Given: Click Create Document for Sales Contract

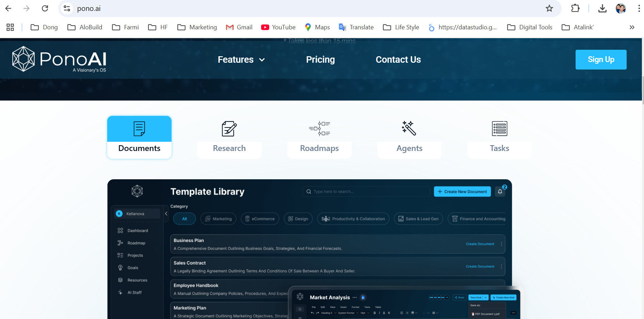Looking at the screenshot, I should [480, 267].
